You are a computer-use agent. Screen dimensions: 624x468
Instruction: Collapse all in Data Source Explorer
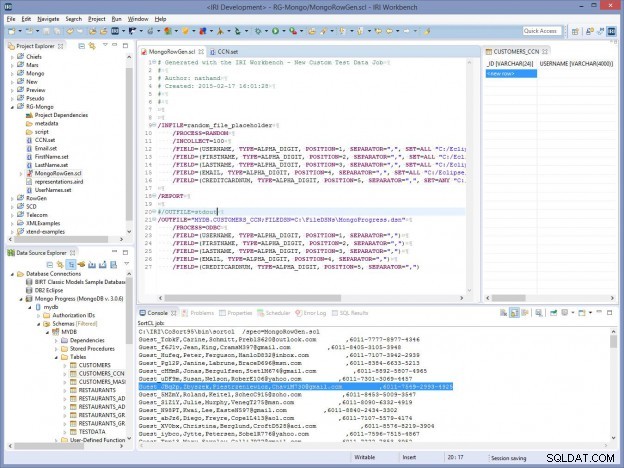[50, 264]
